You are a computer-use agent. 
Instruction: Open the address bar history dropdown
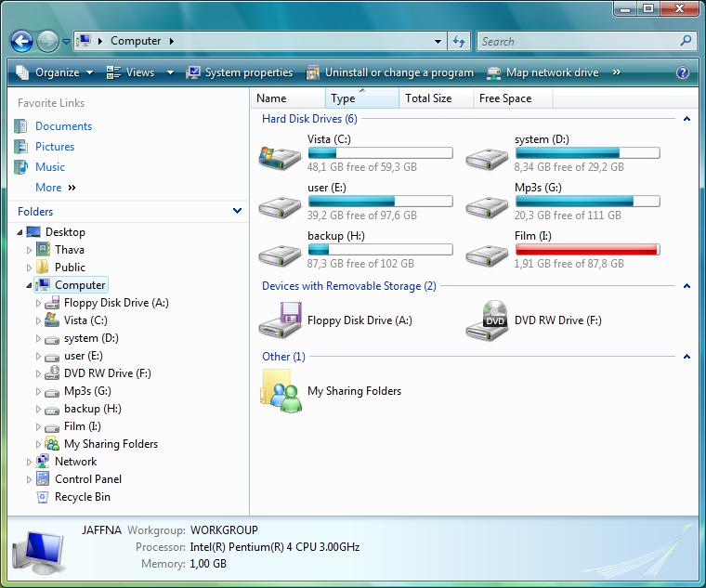[438, 42]
